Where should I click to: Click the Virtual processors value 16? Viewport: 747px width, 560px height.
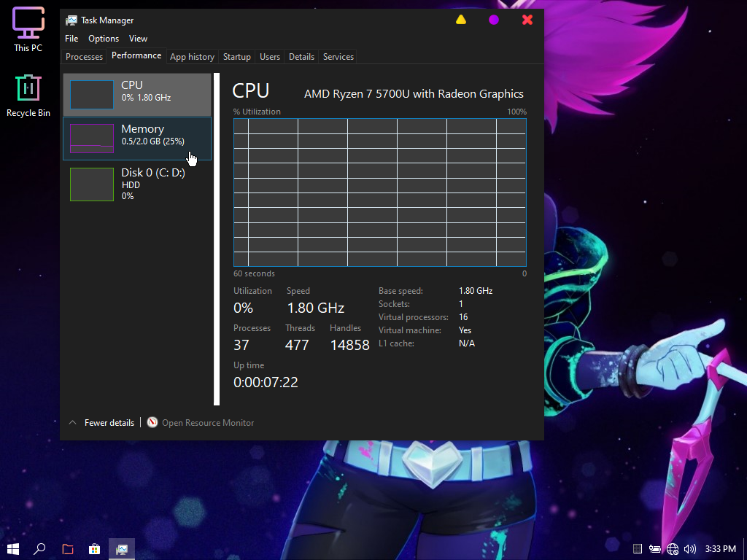pyautogui.click(x=463, y=317)
